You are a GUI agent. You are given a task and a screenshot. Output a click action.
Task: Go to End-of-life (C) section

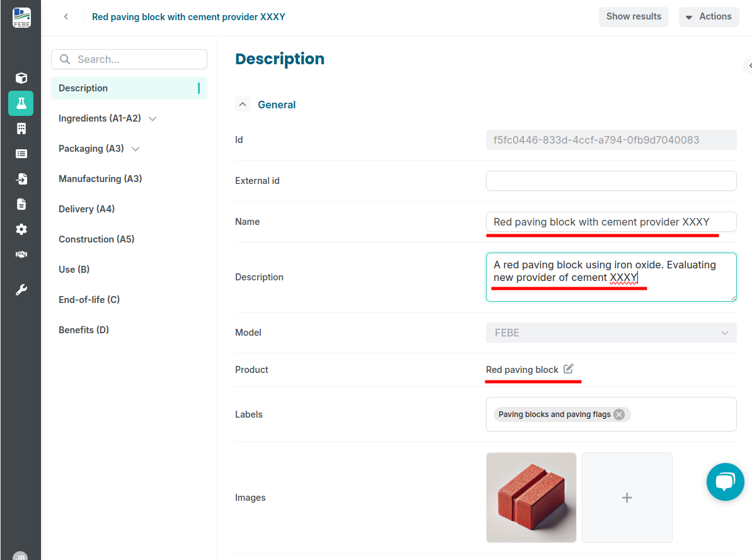(90, 300)
